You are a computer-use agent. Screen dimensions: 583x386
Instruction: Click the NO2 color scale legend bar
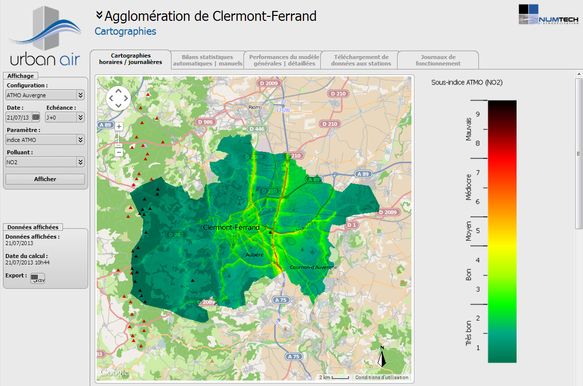coord(502,231)
